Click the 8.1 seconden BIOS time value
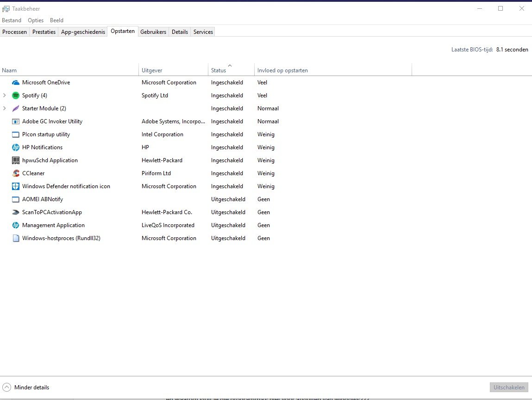The image size is (532, 400). [512, 50]
